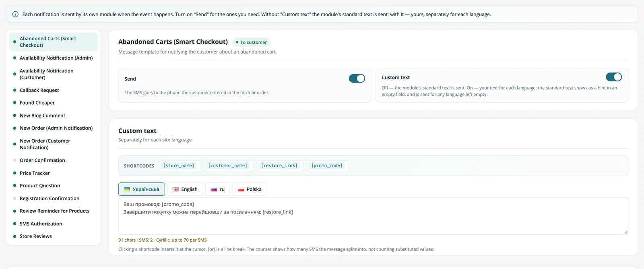
Task: Click the 91 chars SMS counter text
Action: [x=163, y=240]
